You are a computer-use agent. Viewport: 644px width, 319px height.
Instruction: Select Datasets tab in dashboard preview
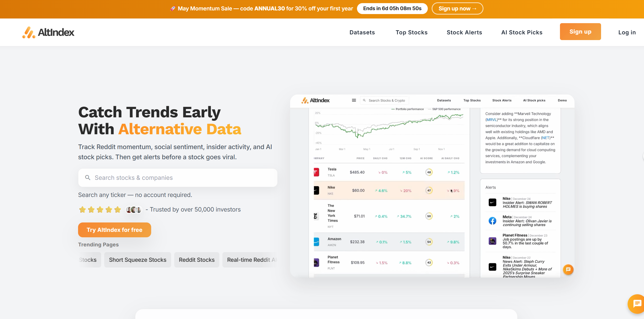pyautogui.click(x=444, y=100)
